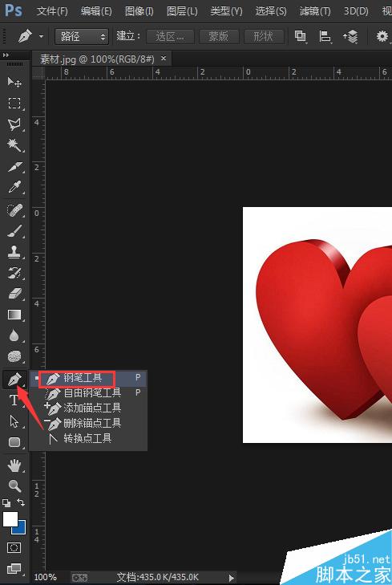
Task: Select the Eraser tool
Action: 14,294
